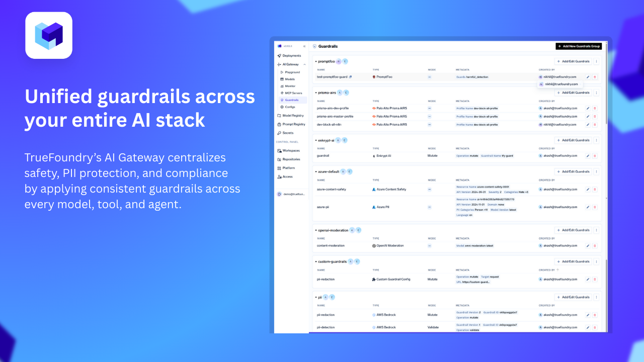Delete the azure-content-safety guardrail

click(595, 190)
